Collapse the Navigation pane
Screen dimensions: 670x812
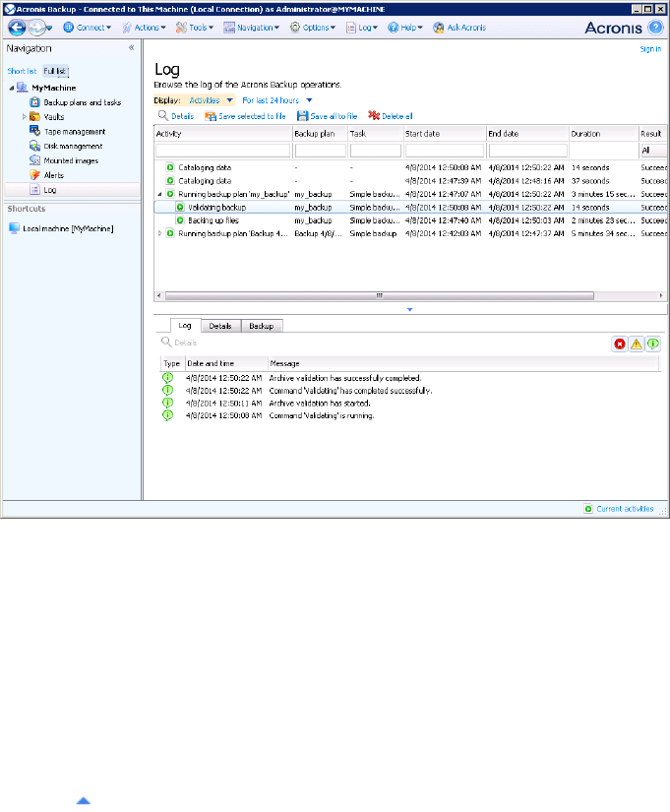(132, 47)
